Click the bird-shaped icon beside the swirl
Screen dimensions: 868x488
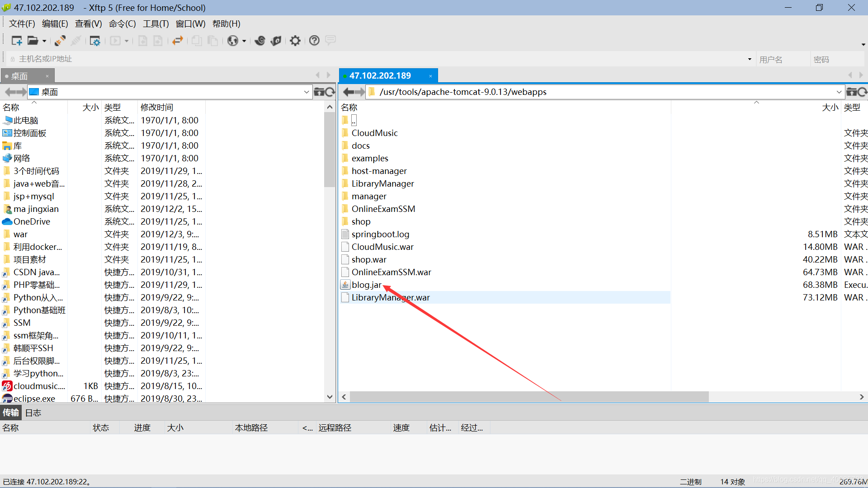276,41
